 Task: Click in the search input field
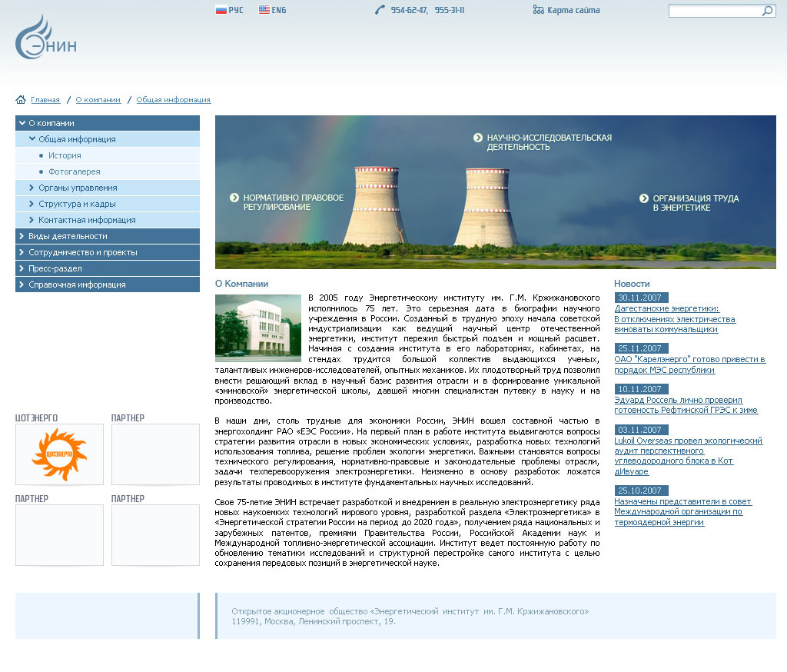coord(716,11)
